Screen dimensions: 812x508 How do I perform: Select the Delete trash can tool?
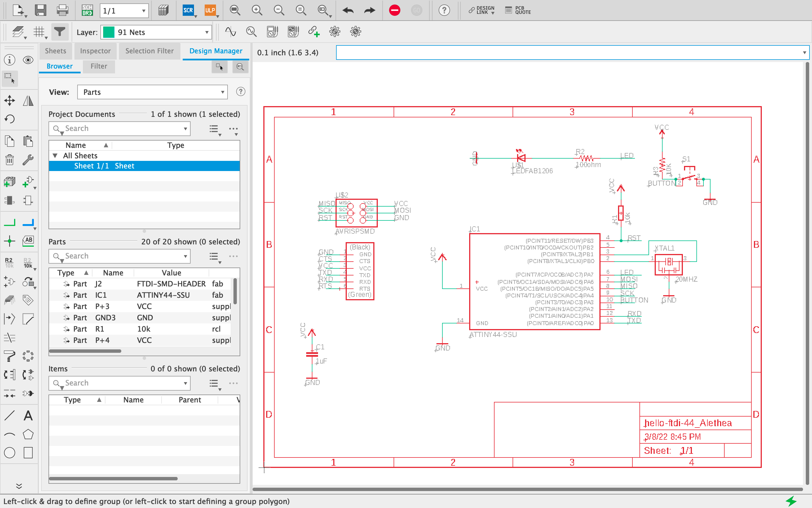(x=9, y=159)
